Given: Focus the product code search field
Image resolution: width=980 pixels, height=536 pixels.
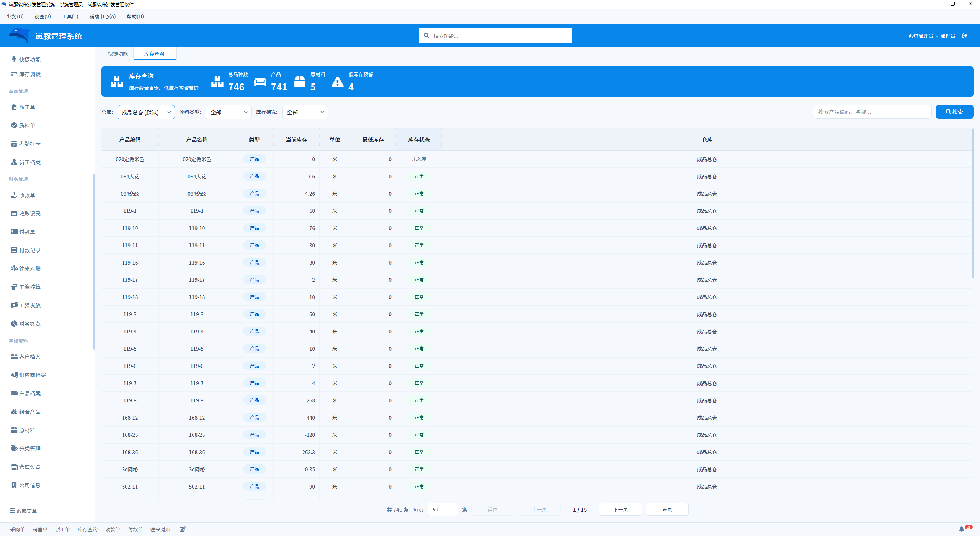Looking at the screenshot, I should [x=872, y=112].
